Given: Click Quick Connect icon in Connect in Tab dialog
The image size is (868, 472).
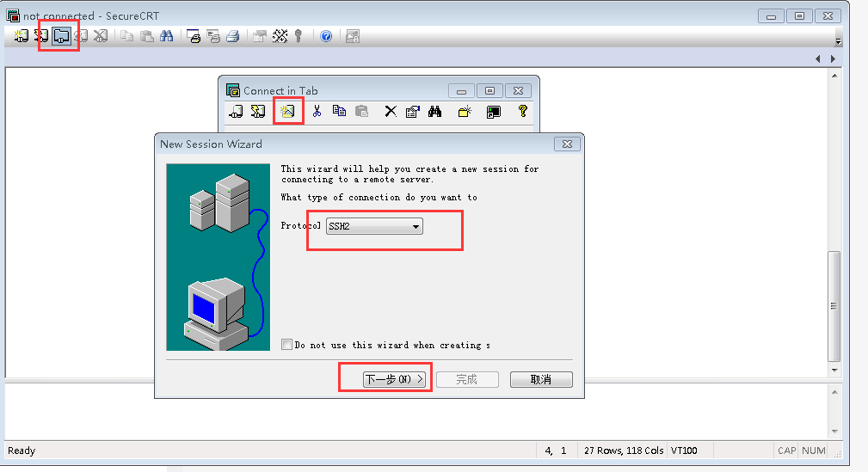Looking at the screenshot, I should click(x=258, y=111).
